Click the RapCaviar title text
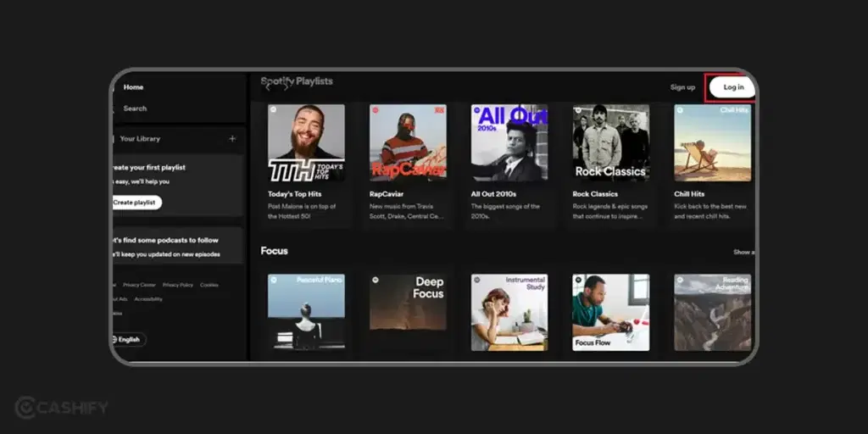The width and height of the screenshot is (868, 434). [387, 194]
